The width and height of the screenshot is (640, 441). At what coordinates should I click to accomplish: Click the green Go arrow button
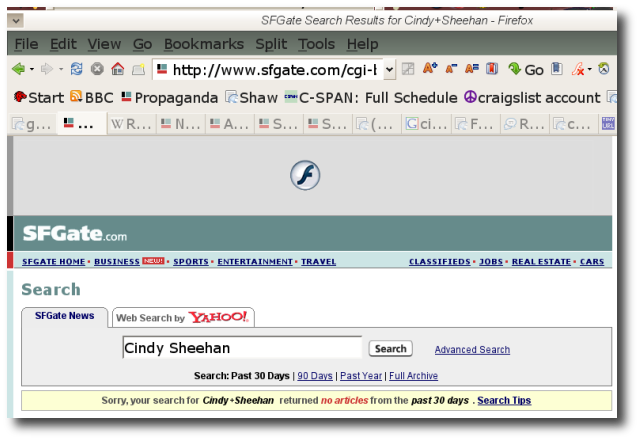[525, 69]
